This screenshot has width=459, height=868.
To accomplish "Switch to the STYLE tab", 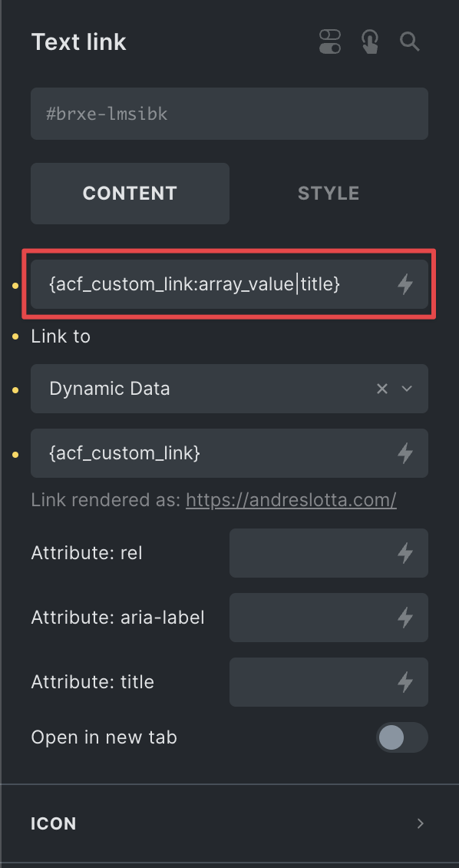I will click(x=329, y=194).
